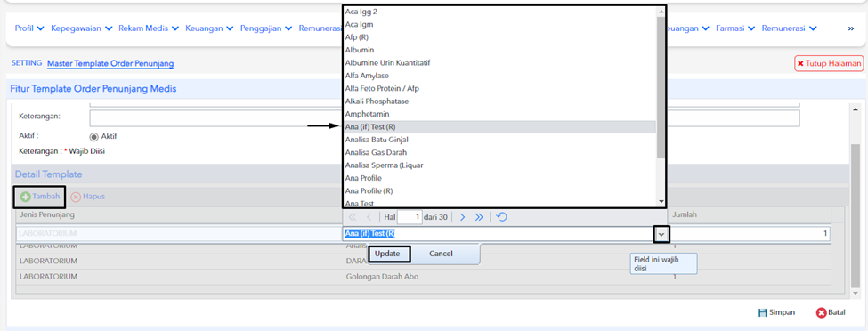Open the Rekam Medis menu
The image size is (868, 331).
coord(149,28)
